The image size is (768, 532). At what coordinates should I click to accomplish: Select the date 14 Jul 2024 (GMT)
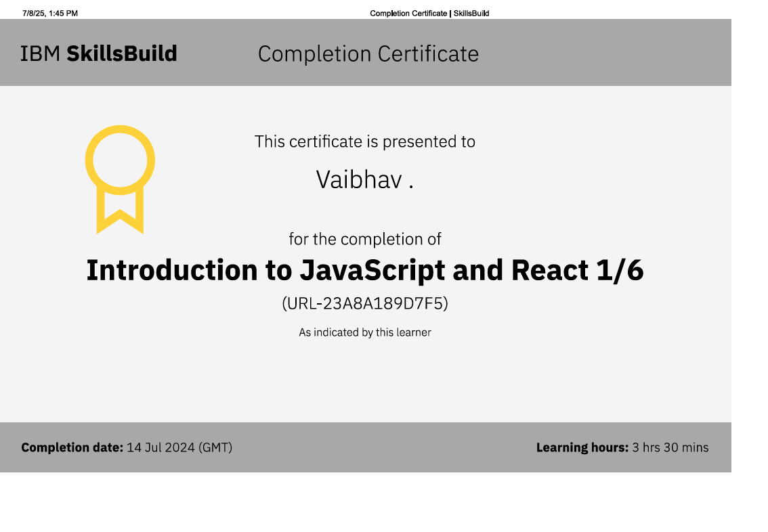pos(179,447)
